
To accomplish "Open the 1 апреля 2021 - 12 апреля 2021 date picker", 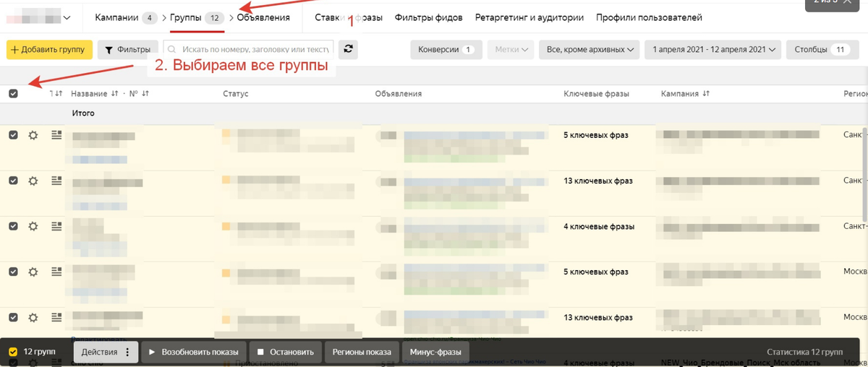I will point(713,49).
